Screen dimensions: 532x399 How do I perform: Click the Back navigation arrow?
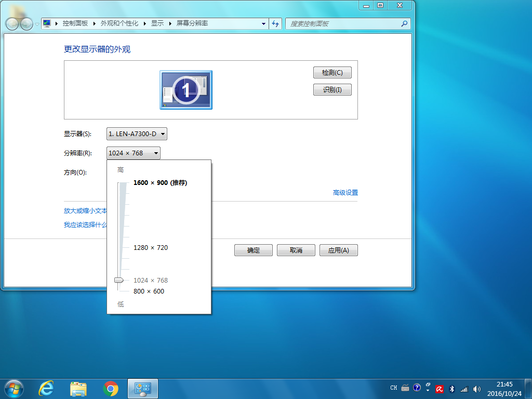click(x=12, y=24)
